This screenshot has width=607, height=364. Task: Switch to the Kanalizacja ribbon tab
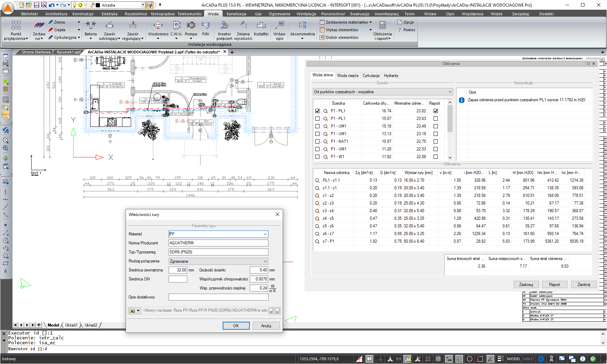pyautogui.click(x=236, y=14)
